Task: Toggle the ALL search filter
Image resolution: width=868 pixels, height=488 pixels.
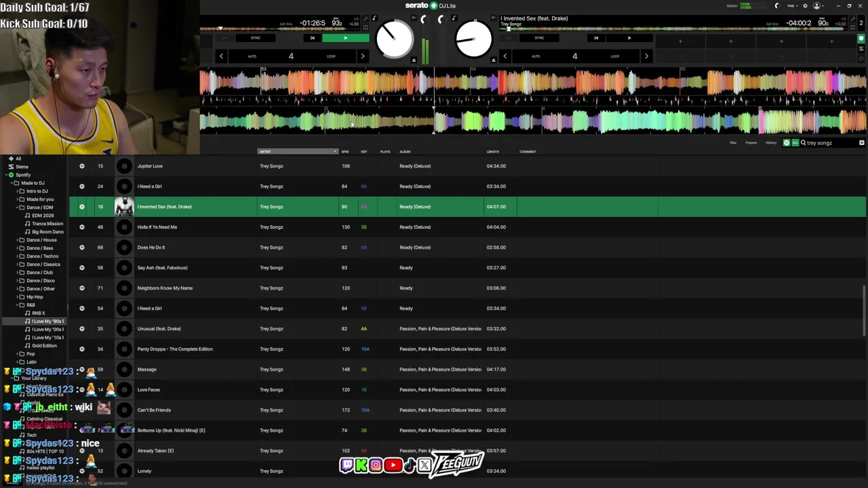Action: pyautogui.click(x=795, y=143)
